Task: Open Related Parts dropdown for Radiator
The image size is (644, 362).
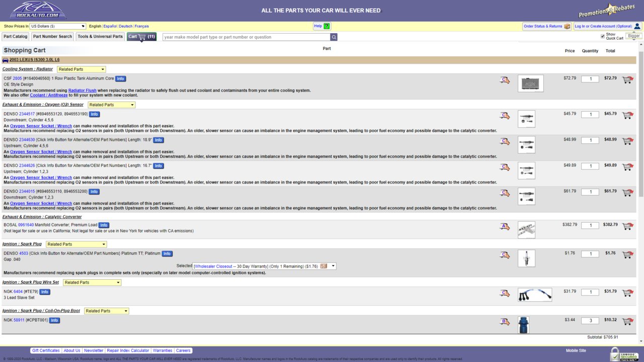Action: click(82, 69)
